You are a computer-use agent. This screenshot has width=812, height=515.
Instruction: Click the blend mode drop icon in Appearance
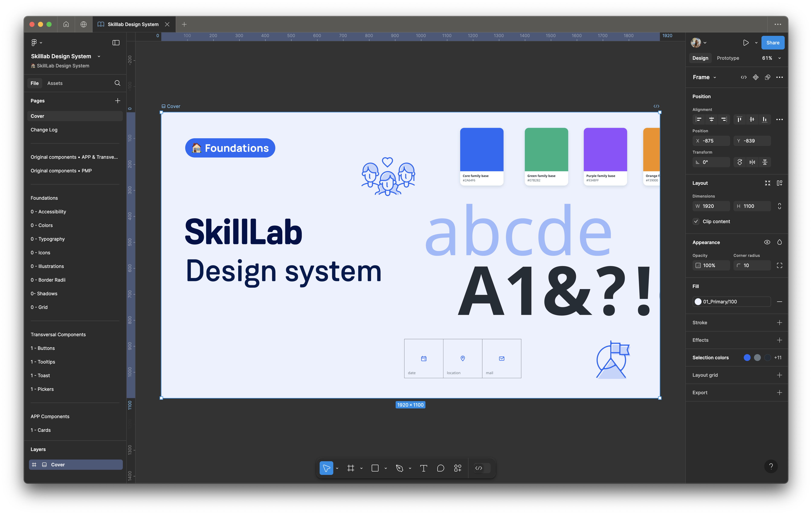point(779,242)
